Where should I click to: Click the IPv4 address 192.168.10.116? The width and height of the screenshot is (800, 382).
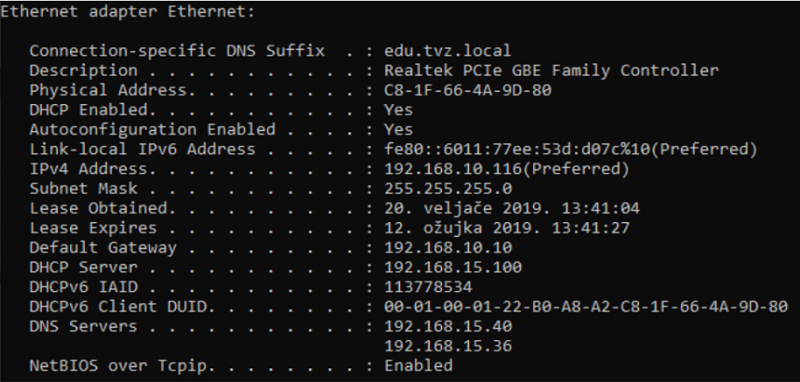pyautogui.click(x=507, y=169)
